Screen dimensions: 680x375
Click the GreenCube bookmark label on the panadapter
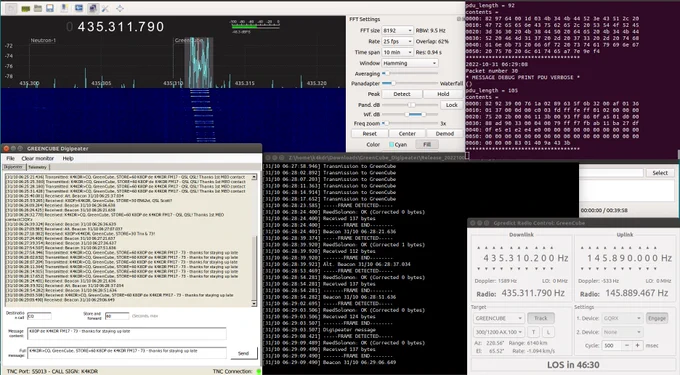pyautogui.click(x=188, y=40)
